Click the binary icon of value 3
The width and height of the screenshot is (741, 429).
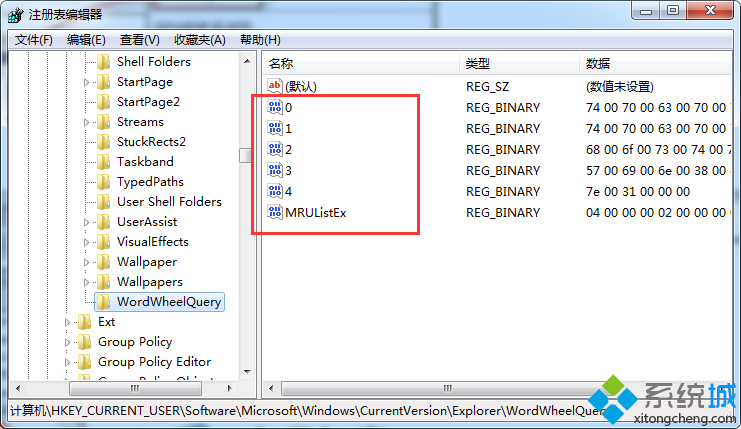275,170
